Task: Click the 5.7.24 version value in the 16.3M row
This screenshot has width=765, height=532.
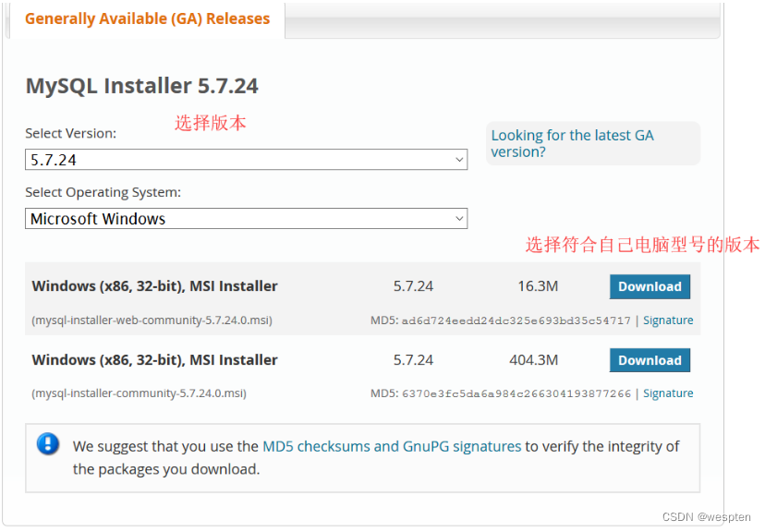Action: coord(413,286)
